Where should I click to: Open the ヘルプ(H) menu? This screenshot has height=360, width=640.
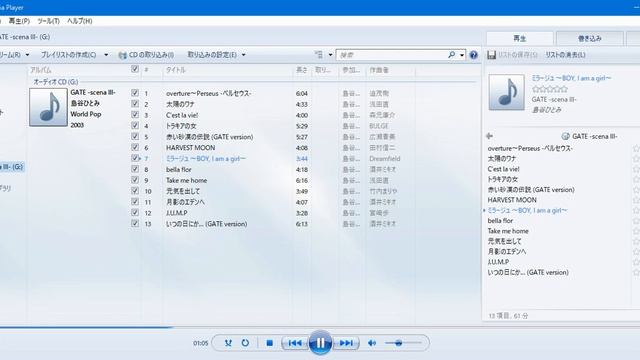tap(80, 21)
